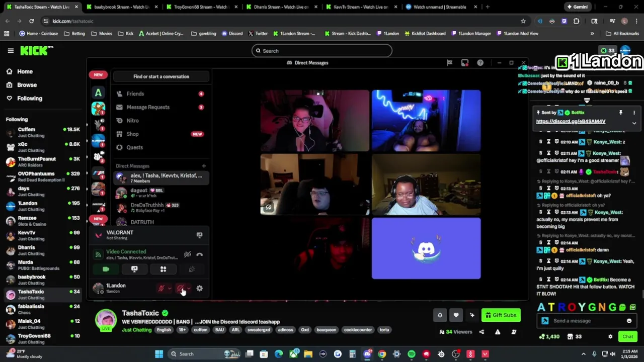
Task: Open Windows Start menu
Action: click(x=159, y=354)
